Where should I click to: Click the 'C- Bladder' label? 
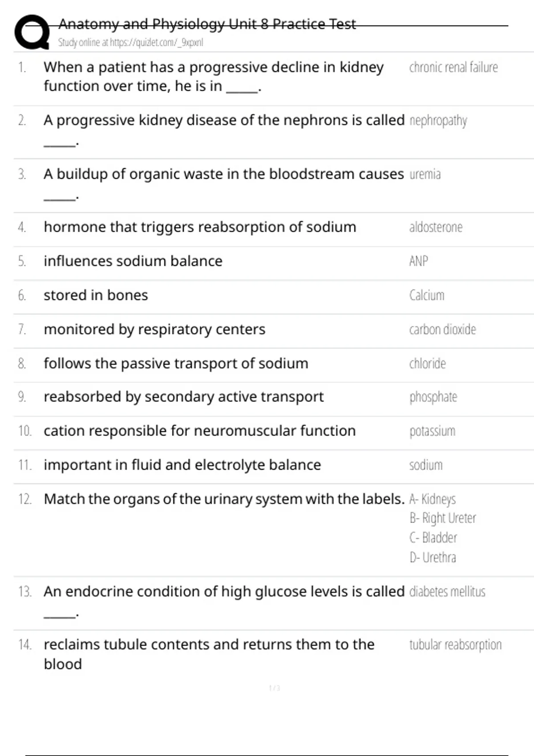(433, 538)
